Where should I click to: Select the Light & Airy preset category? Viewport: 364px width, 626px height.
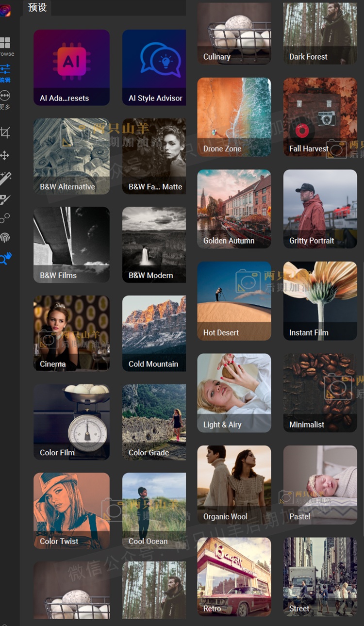click(x=234, y=393)
